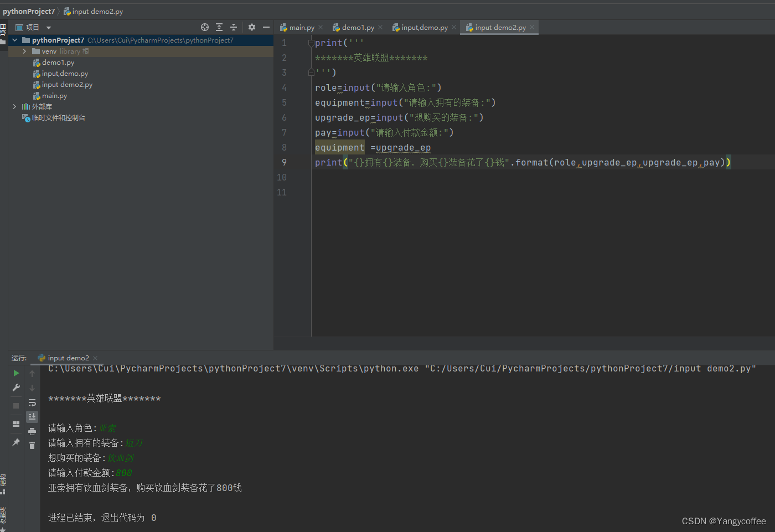
Task: Click the Rerun green play icon
Action: click(x=16, y=373)
